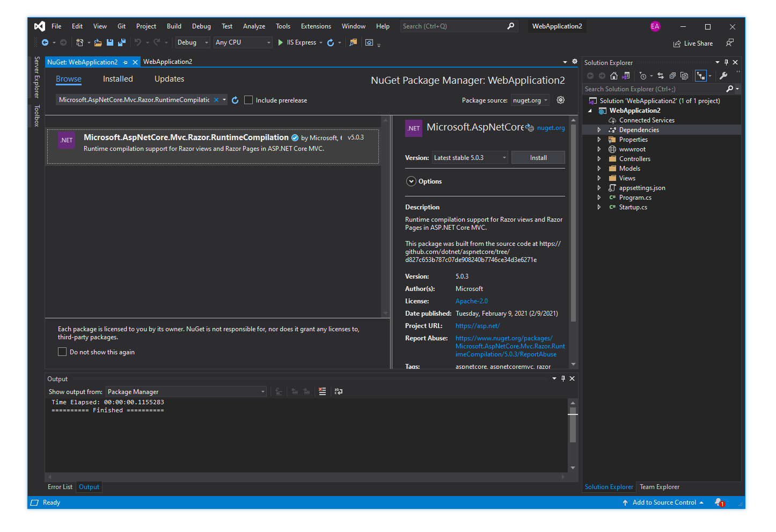776x532 pixels.
Task: Click the Navigate Backward toolbar icon
Action: click(x=45, y=42)
